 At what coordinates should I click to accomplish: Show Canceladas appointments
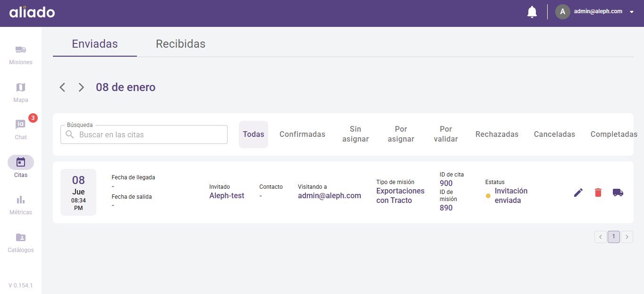[x=554, y=134]
